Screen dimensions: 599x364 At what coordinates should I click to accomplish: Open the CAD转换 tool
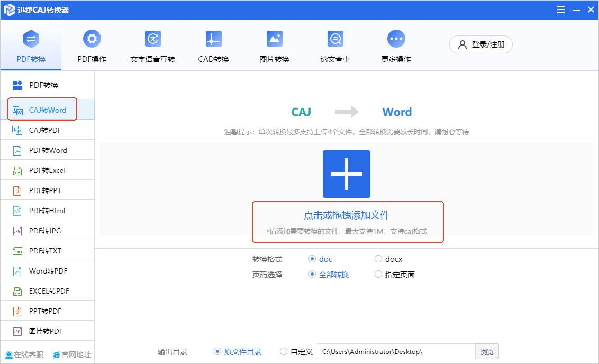pyautogui.click(x=213, y=45)
